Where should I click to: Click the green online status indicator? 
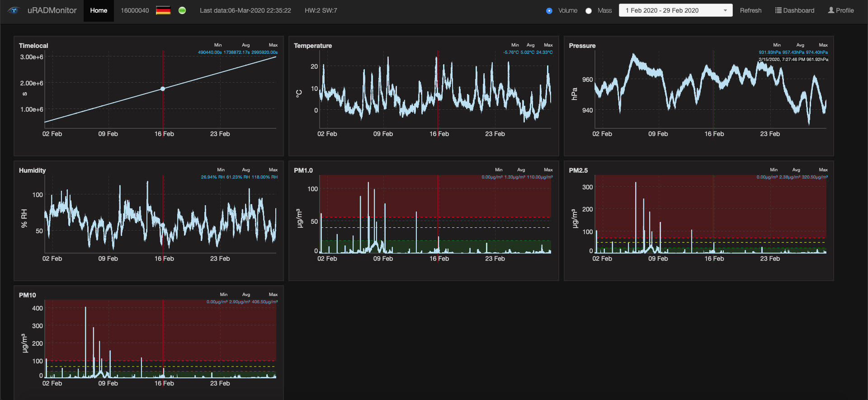[x=182, y=10]
